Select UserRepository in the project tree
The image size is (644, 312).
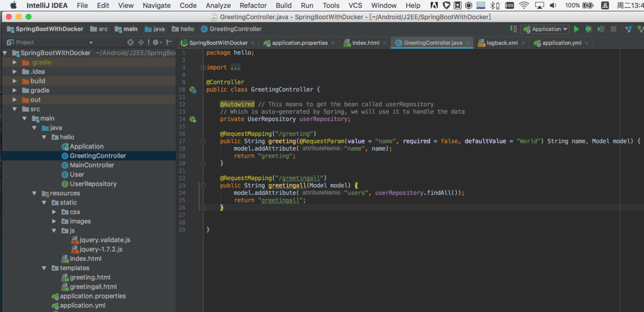point(93,184)
